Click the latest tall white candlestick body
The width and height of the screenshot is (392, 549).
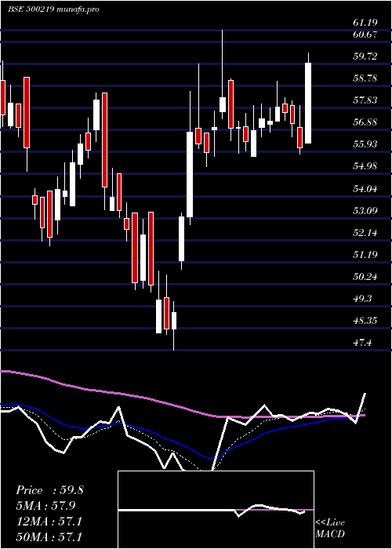click(308, 104)
